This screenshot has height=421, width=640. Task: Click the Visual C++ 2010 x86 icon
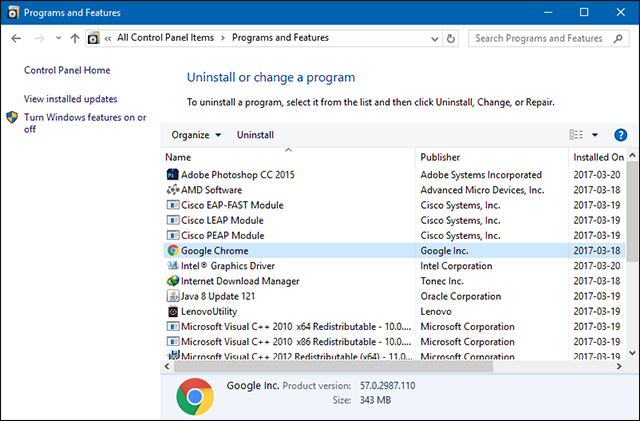173,342
